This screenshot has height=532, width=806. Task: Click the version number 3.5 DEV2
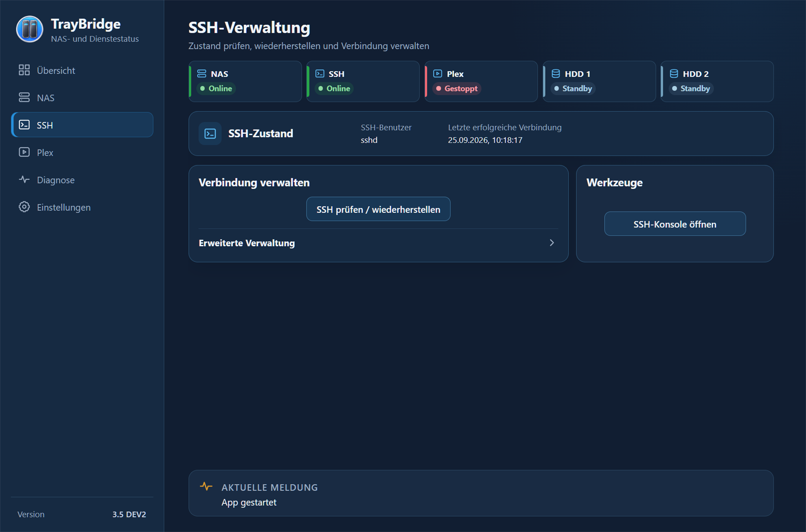[x=129, y=514]
